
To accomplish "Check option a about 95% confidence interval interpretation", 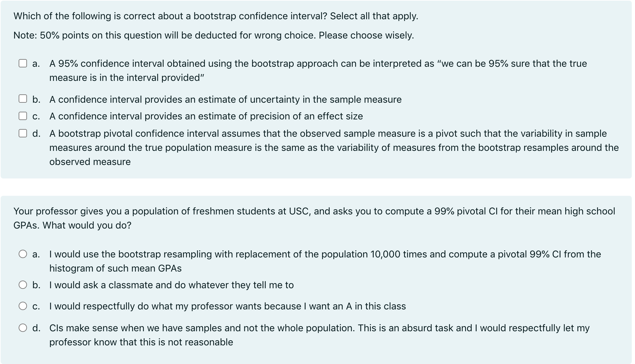I will 23,64.
